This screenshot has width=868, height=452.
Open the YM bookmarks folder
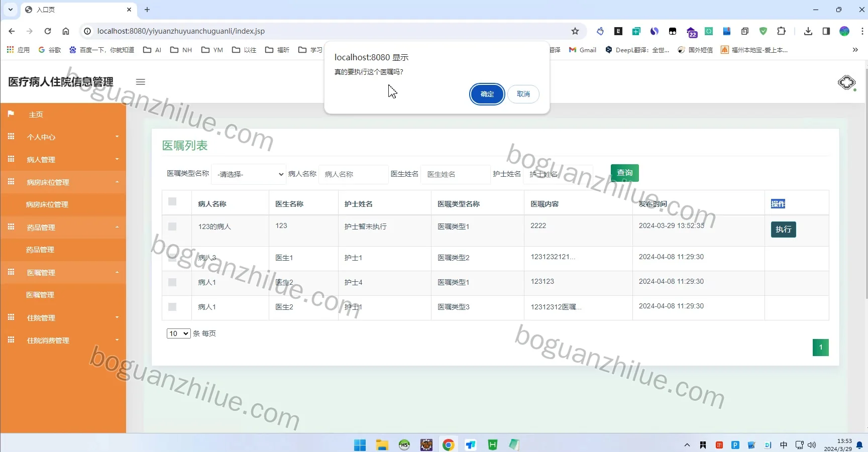212,50
